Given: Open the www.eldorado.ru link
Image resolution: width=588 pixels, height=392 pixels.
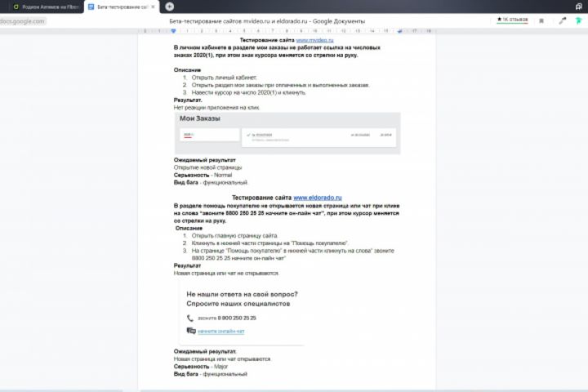Looking at the screenshot, I should (x=318, y=198).
